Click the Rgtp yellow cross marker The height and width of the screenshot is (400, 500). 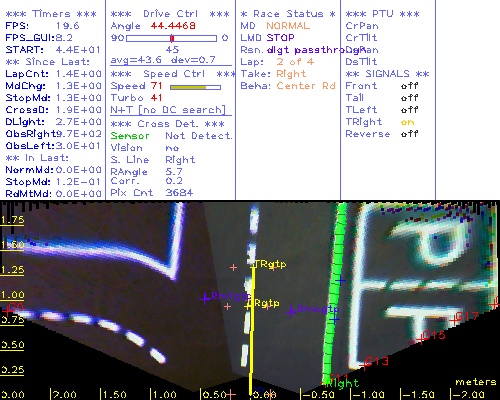click(247, 306)
